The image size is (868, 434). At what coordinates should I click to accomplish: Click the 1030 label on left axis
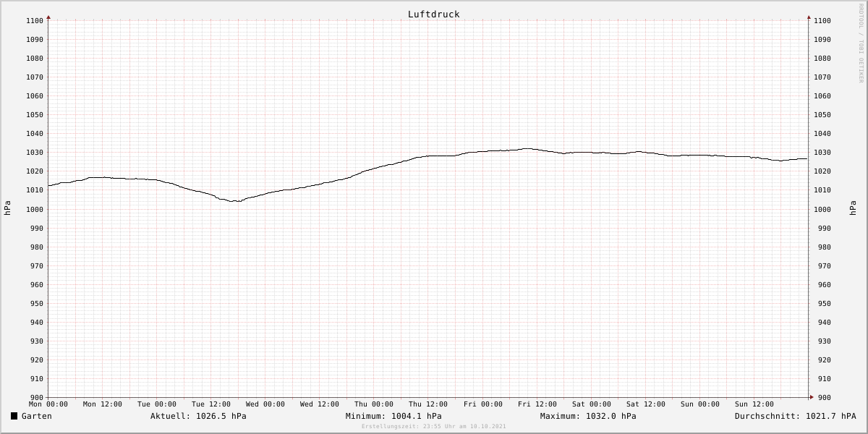[x=35, y=153]
